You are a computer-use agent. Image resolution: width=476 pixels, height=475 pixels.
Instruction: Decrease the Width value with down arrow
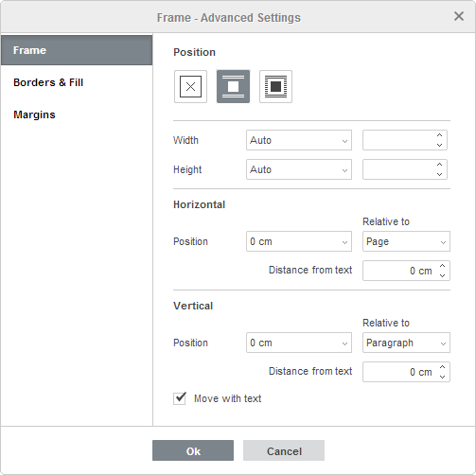439,145
